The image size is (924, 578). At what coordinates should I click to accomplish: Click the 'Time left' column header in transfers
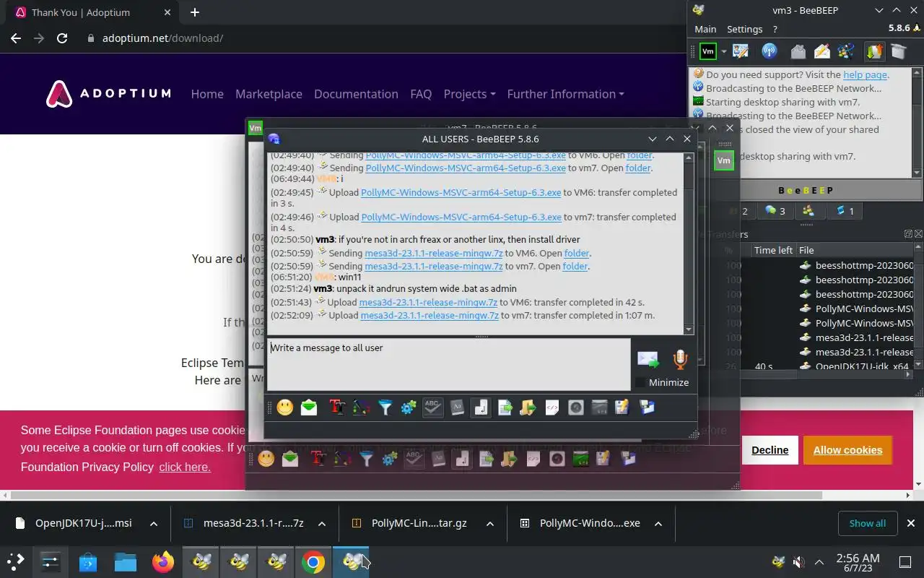773,250
